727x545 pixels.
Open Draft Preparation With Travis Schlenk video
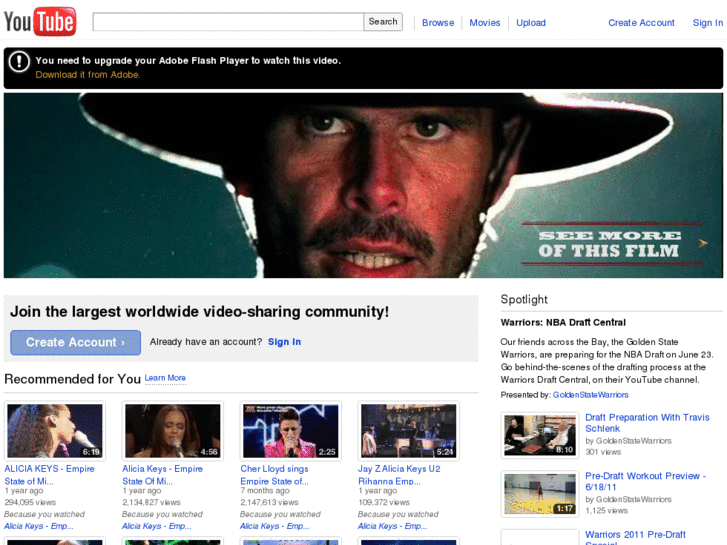(x=647, y=423)
